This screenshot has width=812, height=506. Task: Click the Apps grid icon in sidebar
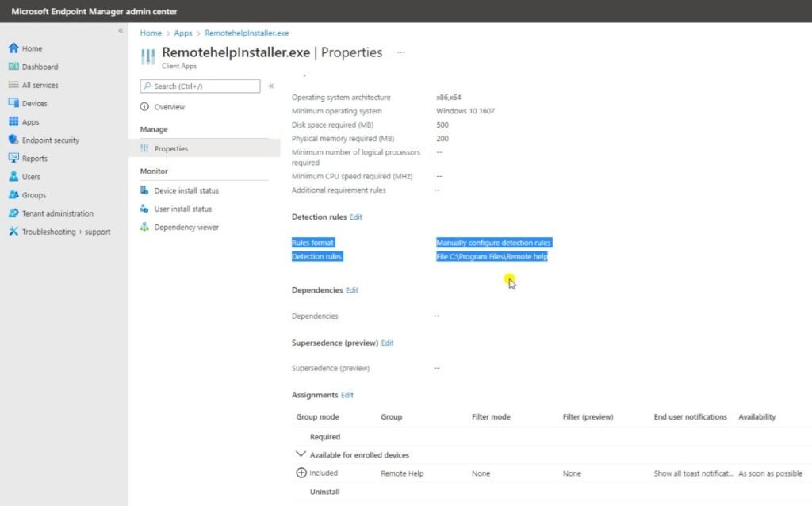13,121
